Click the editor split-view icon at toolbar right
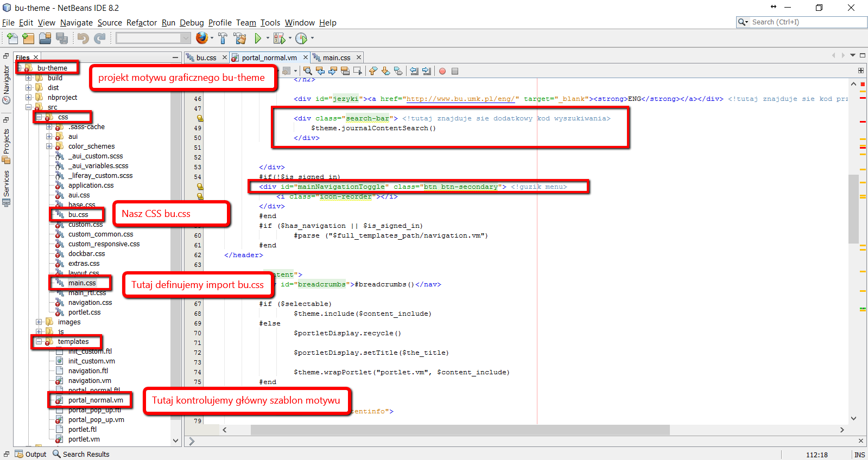 click(x=861, y=71)
